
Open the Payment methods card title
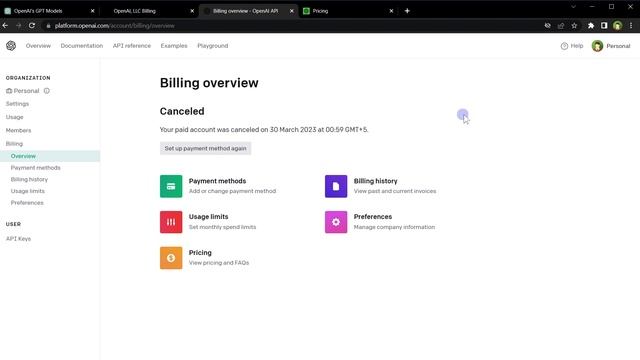click(x=217, y=181)
